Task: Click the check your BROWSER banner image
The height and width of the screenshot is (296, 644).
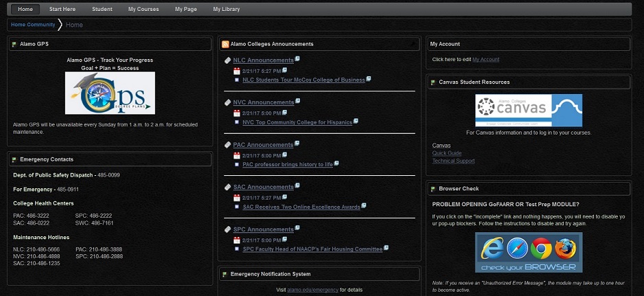Action: [x=529, y=253]
